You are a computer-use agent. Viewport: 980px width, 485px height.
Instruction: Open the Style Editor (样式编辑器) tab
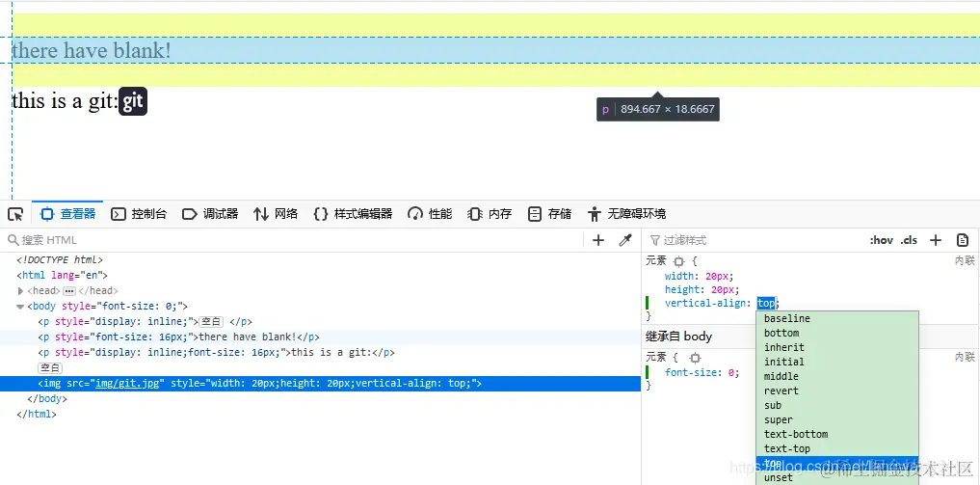coord(353,214)
